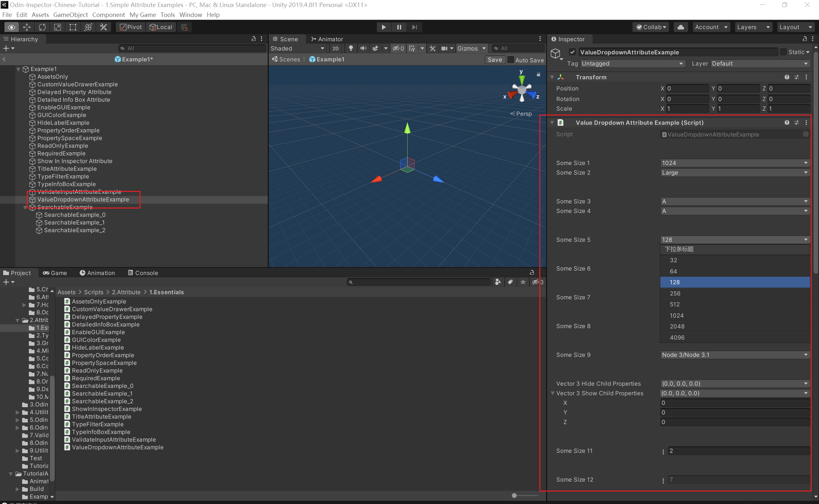The width and height of the screenshot is (819, 504).
Task: Lock the Hierarchy panel
Action: 253,39
